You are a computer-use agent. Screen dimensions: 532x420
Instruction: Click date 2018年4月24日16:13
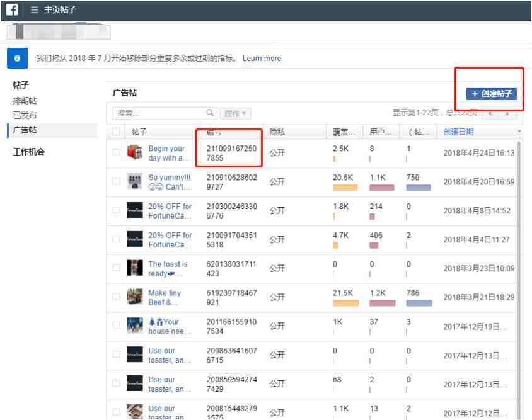[x=478, y=153]
